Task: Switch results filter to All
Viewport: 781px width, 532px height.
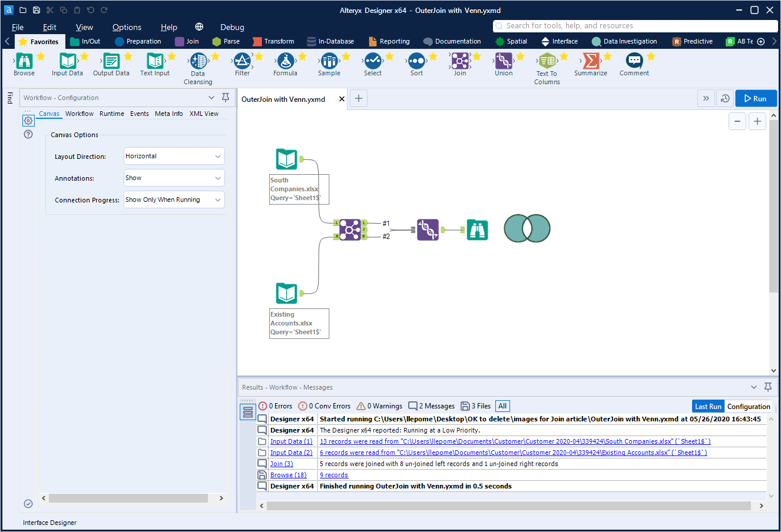Action: [502, 405]
